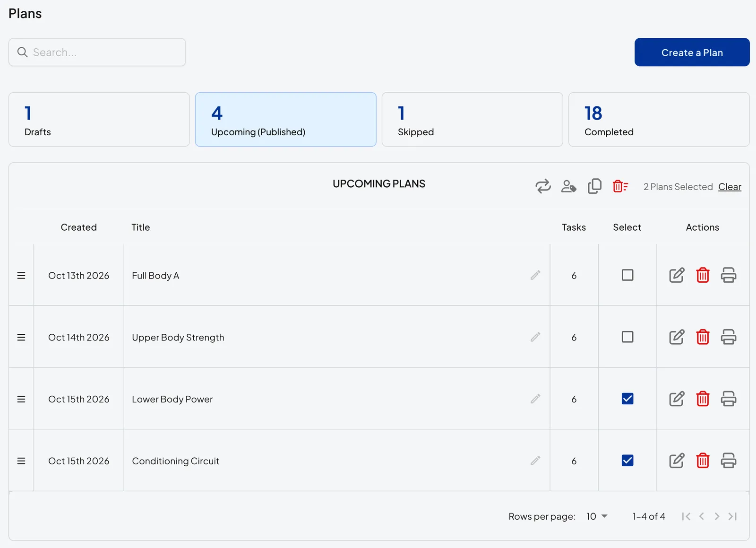Rename Full Body A with pencil icon
Viewport: 756px width, 548px height.
[535, 275]
